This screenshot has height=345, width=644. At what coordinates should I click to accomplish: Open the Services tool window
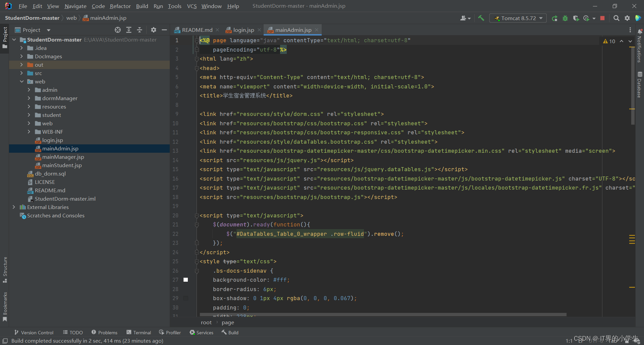point(201,332)
